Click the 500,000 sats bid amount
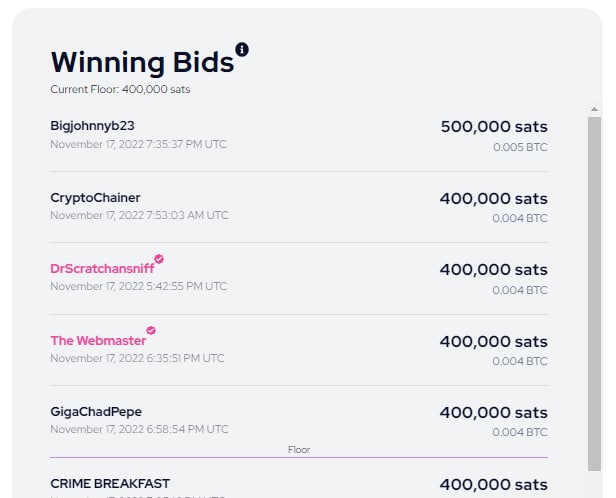Screen dimensions: 616x498 [494, 127]
